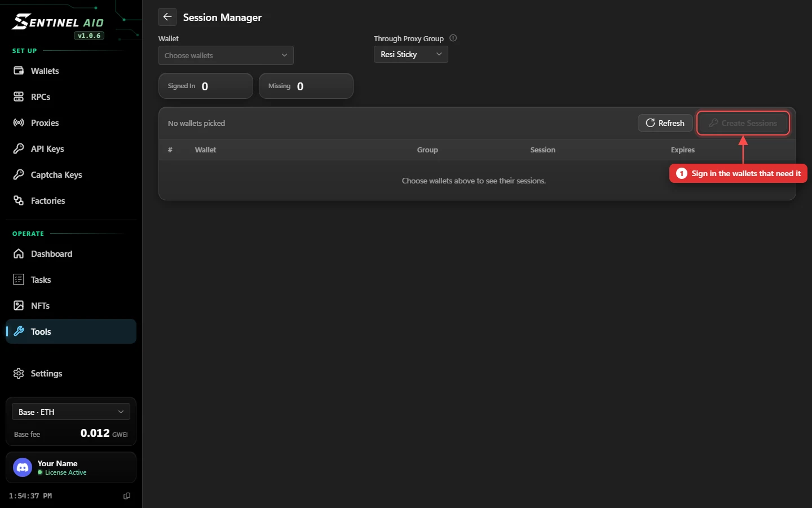The height and width of the screenshot is (508, 812).
Task: Click the Signed In counter card
Action: pos(206,86)
